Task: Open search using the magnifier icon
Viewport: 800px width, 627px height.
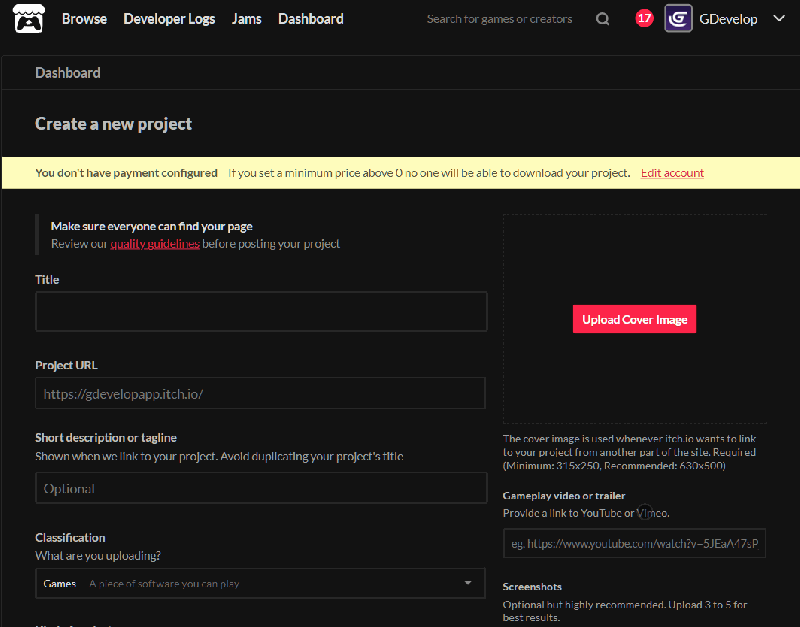Action: pyautogui.click(x=602, y=18)
